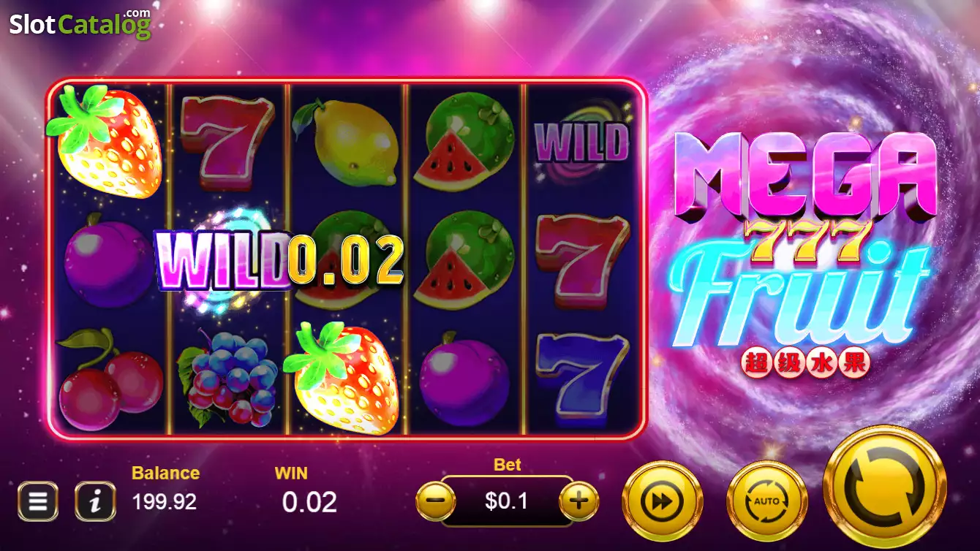Image resolution: width=980 pixels, height=551 pixels.
Task: Open the game info paytable icon
Action: point(95,501)
